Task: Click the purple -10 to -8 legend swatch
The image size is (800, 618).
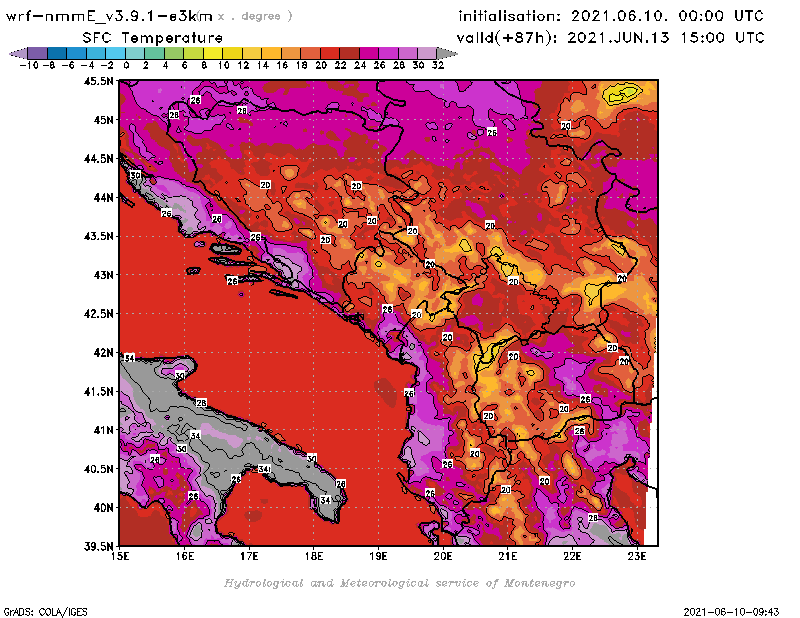Action: pyautogui.click(x=38, y=53)
